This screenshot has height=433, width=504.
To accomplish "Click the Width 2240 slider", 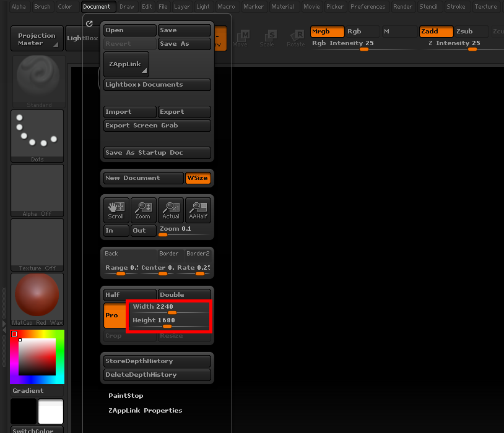I will pos(171,309).
